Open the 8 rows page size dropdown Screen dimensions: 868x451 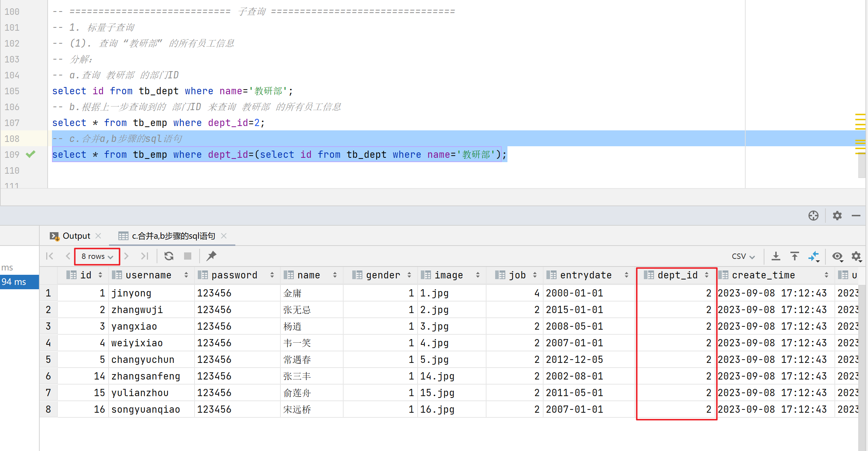click(97, 256)
